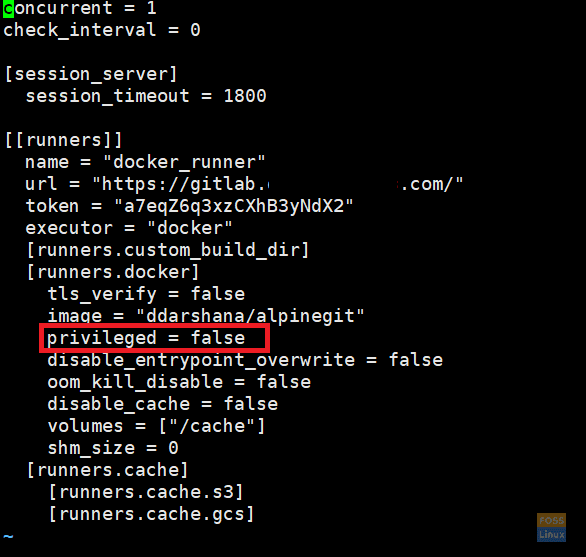
Task: Click the oom_kill_disable setting line
Action: [179, 382]
